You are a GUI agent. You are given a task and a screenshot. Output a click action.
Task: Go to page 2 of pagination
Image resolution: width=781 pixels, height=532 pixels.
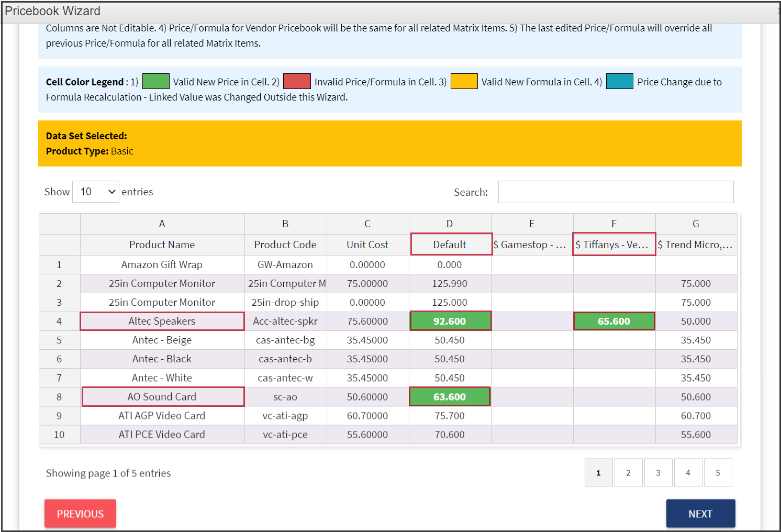pos(628,473)
